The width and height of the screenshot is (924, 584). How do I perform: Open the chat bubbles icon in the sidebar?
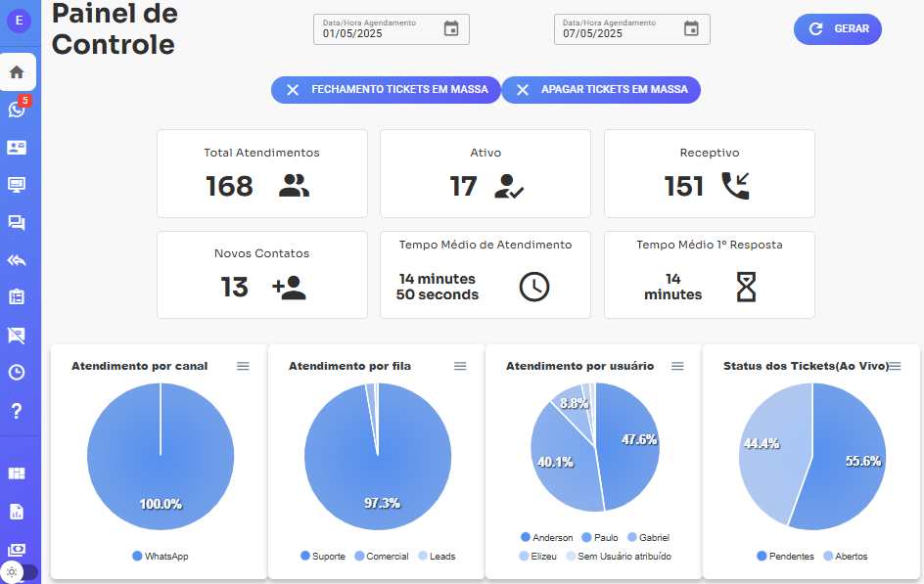19,222
